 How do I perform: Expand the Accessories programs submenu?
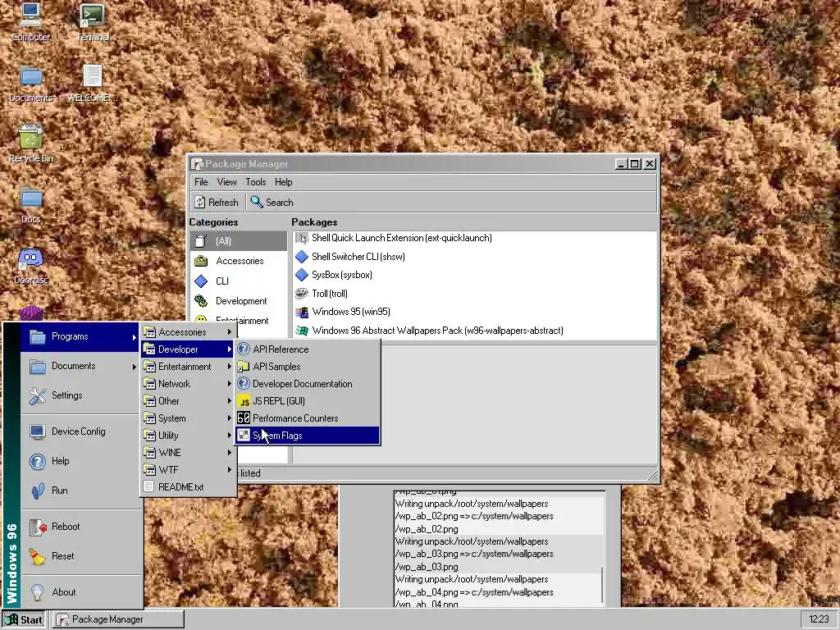pyautogui.click(x=188, y=332)
